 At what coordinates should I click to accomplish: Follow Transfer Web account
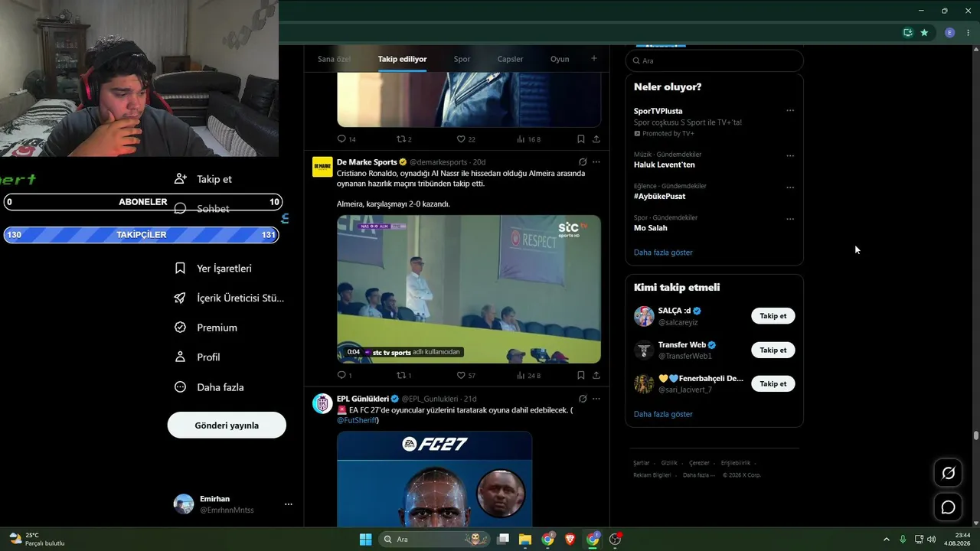[773, 350]
